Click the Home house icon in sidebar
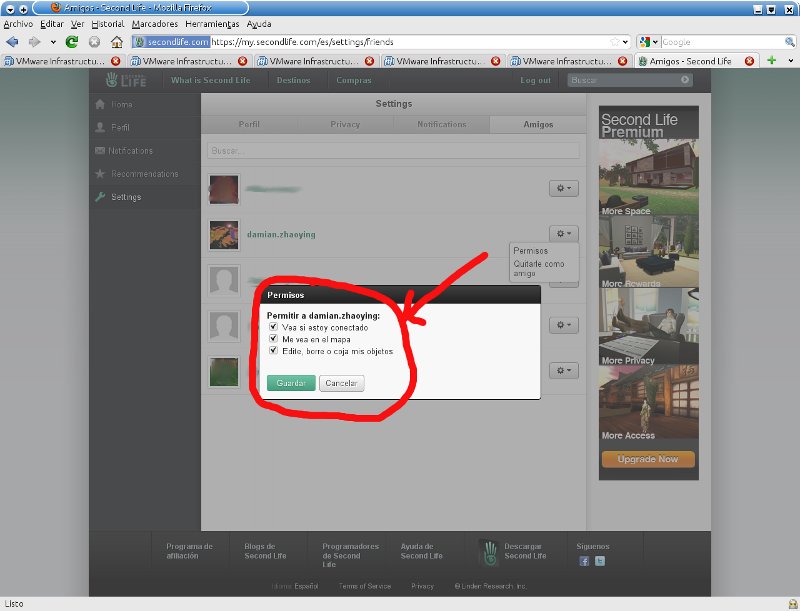Viewport: 800px width, 611px height. click(100, 104)
